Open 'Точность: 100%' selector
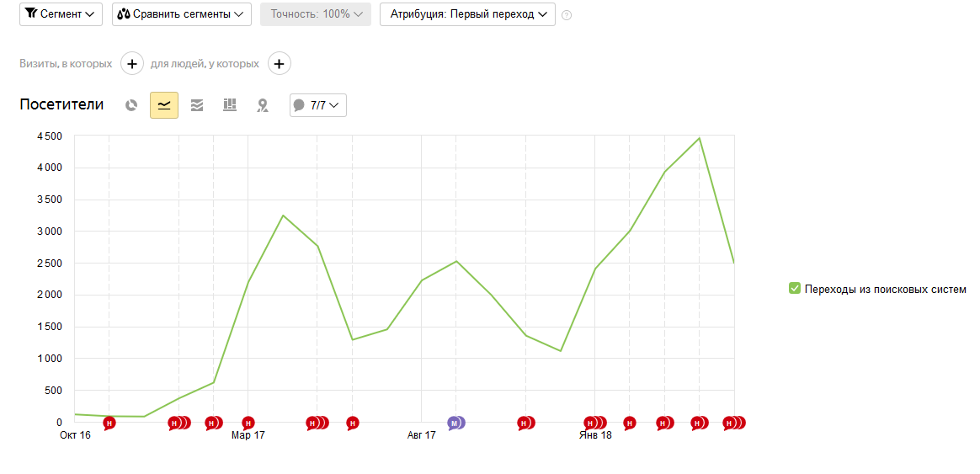Screen dimensions: 980x474 coord(316,13)
